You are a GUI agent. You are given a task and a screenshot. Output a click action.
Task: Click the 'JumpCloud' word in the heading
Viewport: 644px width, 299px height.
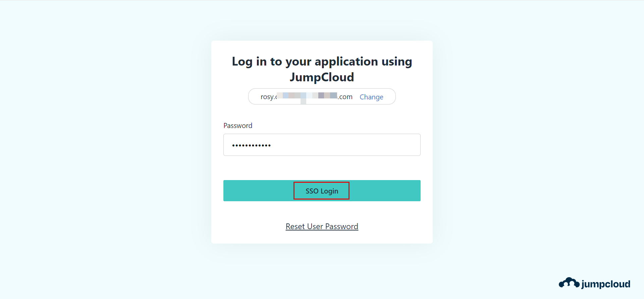[x=322, y=77]
